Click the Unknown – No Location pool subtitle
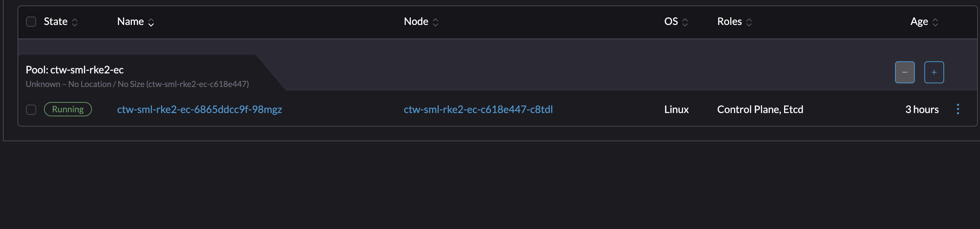980x229 pixels. (x=138, y=84)
